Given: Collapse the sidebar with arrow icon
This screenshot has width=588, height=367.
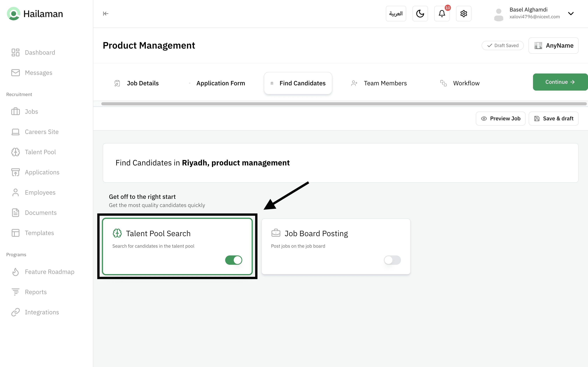Looking at the screenshot, I should point(106,14).
